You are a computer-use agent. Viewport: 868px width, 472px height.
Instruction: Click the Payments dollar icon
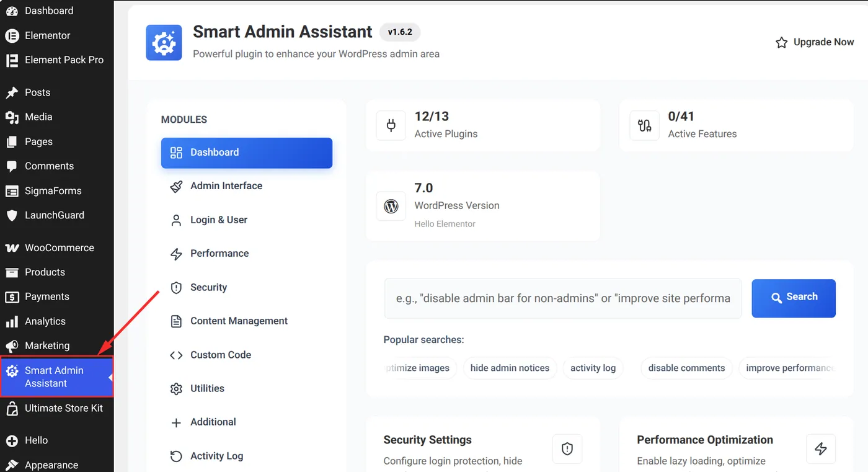click(12, 296)
